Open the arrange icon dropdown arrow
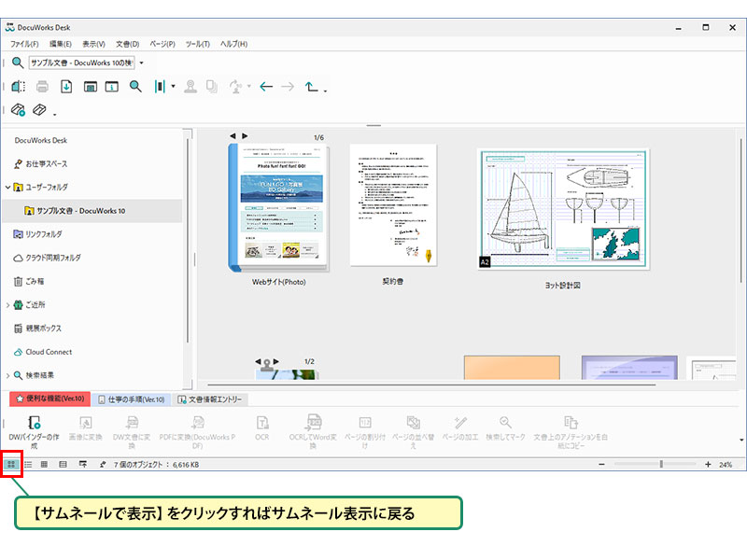 (x=173, y=87)
